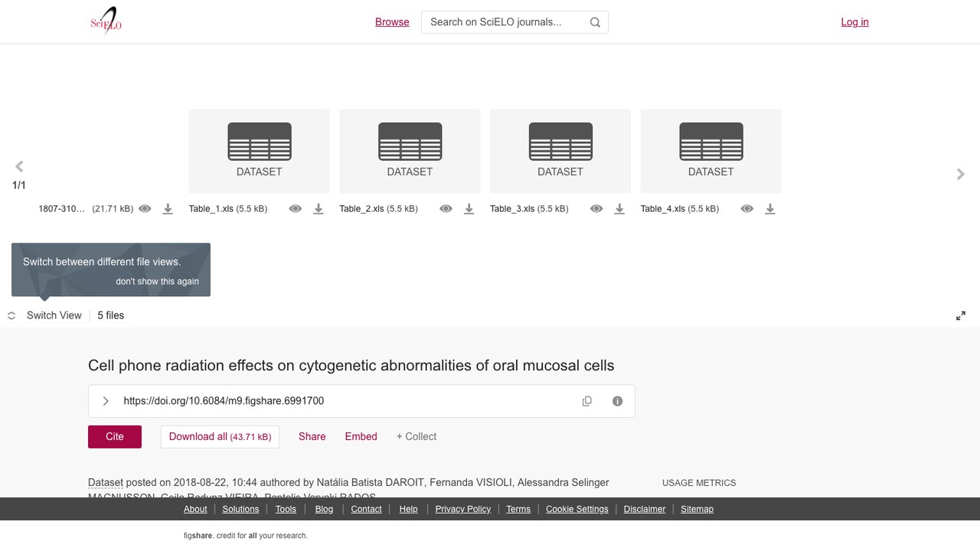This screenshot has width=980, height=551.
Task: Click the Dataset item type label
Action: [x=106, y=482]
